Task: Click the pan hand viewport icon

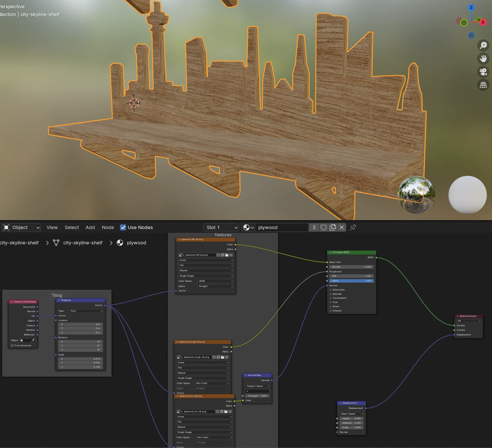Action: tap(483, 59)
